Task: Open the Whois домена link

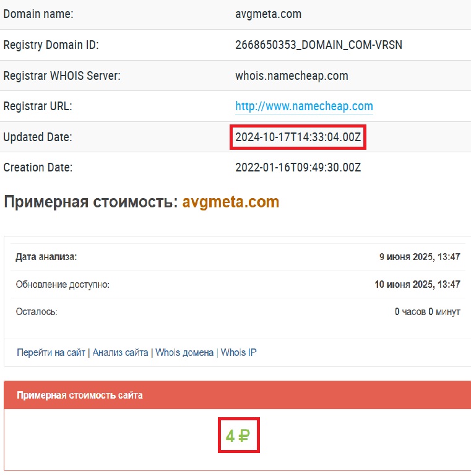Action: (184, 352)
